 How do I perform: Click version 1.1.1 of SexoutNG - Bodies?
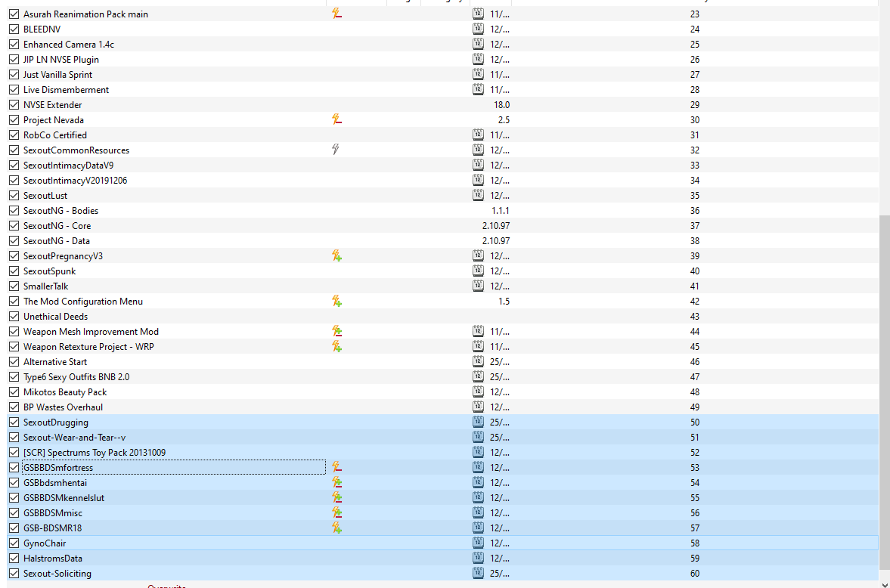pos(501,211)
